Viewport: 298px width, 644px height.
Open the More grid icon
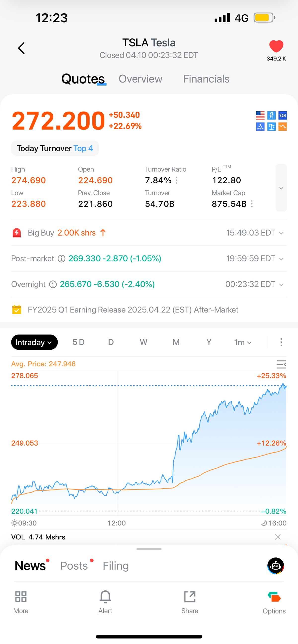pyautogui.click(x=21, y=597)
